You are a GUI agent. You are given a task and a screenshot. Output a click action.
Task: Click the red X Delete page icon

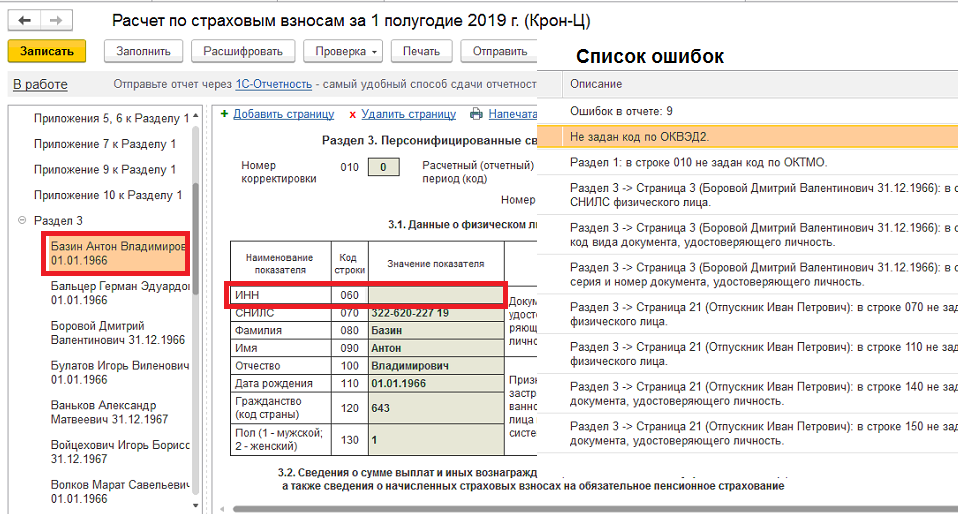[x=353, y=114]
